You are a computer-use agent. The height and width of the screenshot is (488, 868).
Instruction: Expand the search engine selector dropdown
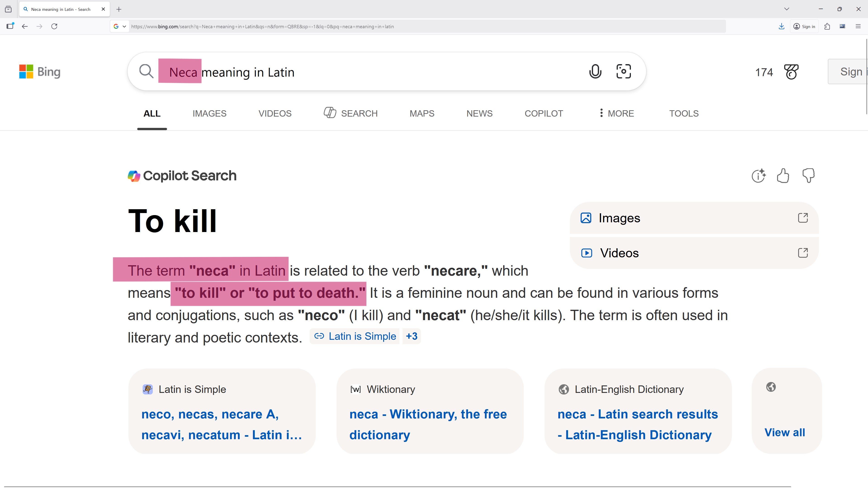(x=120, y=27)
